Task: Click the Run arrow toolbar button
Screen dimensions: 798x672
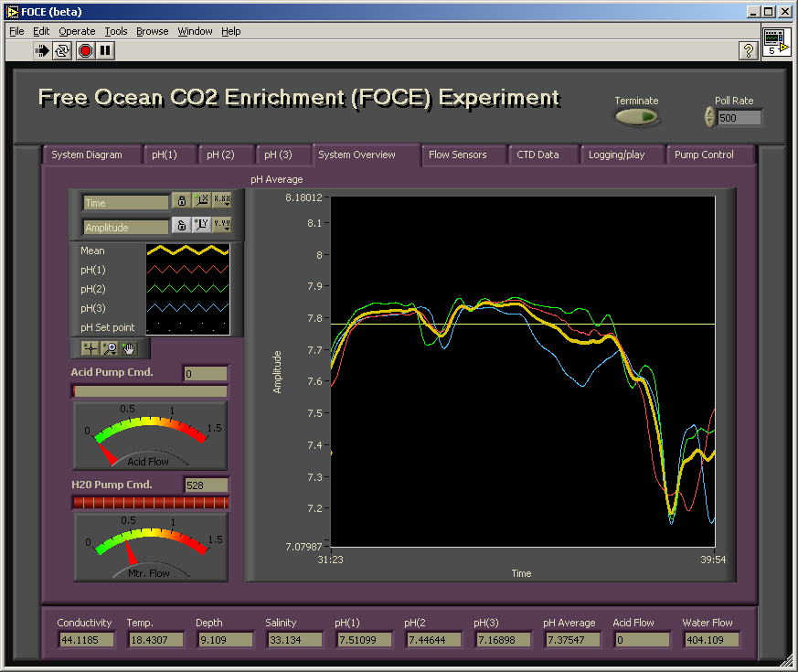Action: [42, 50]
